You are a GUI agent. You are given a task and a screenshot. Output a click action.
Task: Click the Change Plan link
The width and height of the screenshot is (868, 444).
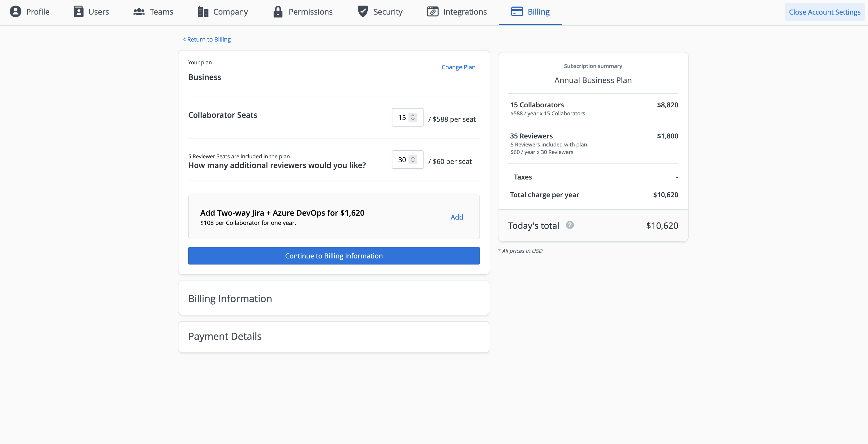point(458,67)
